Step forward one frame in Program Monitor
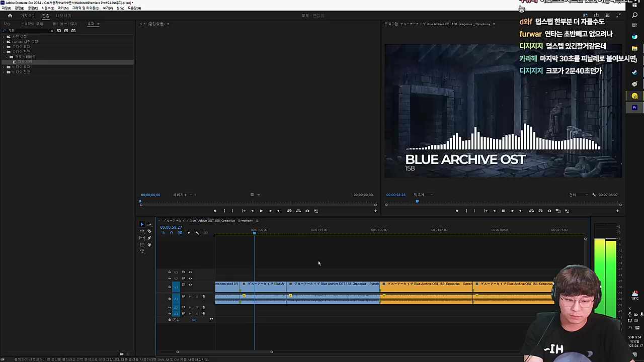644x362 pixels. [512, 211]
